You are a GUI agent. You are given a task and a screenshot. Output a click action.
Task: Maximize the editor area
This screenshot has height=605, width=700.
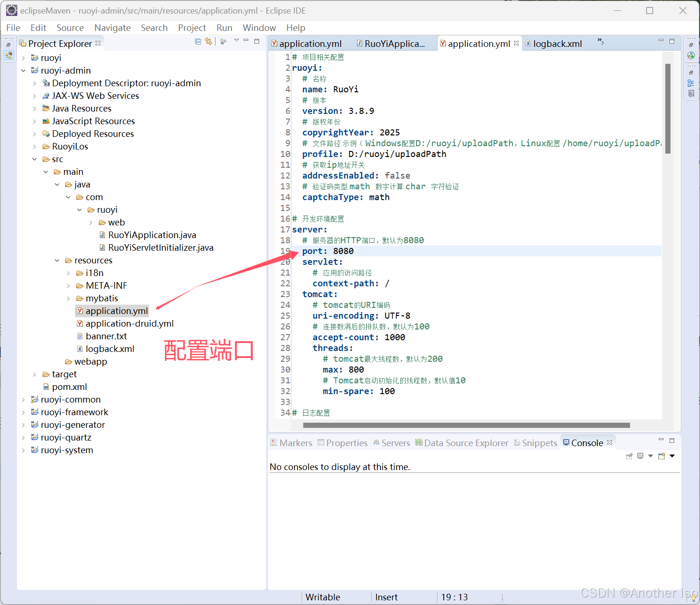pos(672,41)
